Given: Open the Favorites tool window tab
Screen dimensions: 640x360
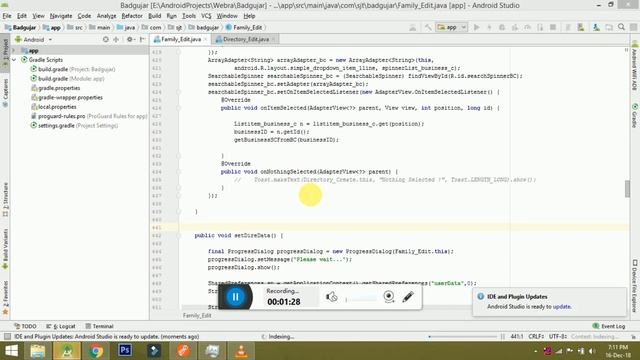Looking at the screenshot, I should (5, 298).
